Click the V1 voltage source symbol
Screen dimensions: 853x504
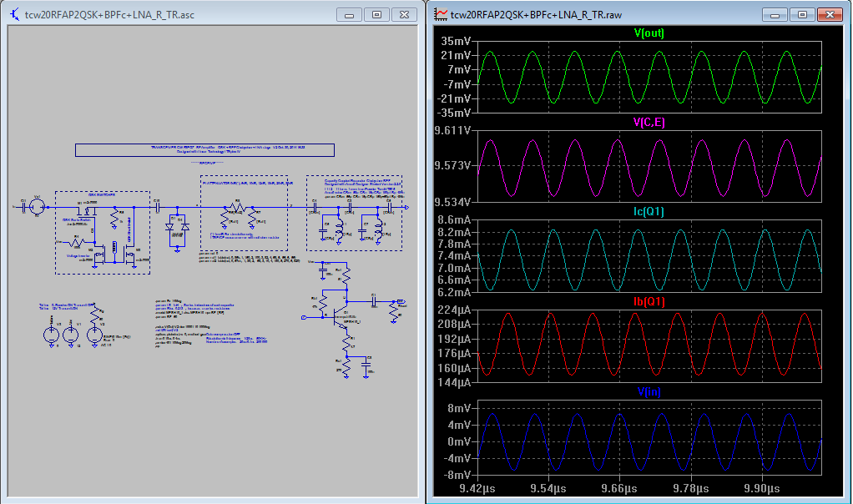tap(71, 335)
